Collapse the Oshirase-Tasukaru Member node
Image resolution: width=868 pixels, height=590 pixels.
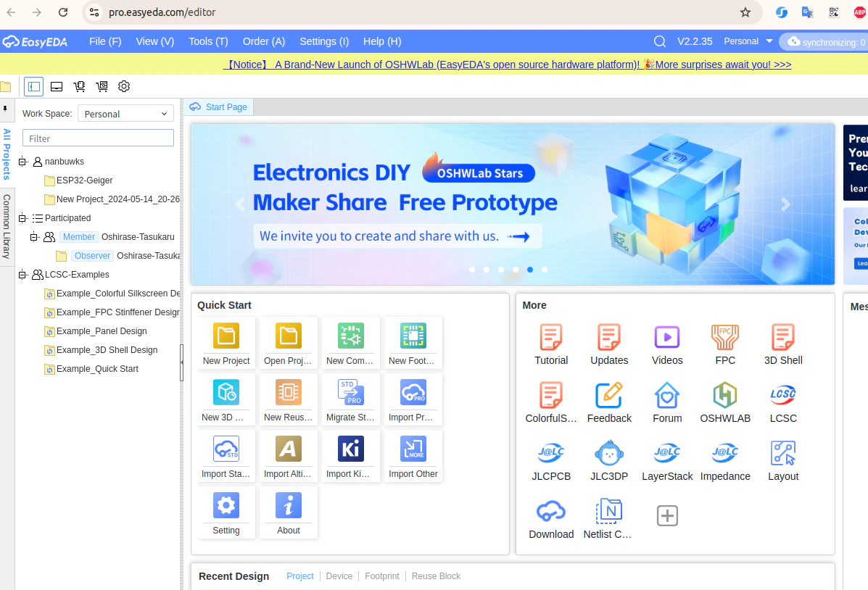(34, 237)
